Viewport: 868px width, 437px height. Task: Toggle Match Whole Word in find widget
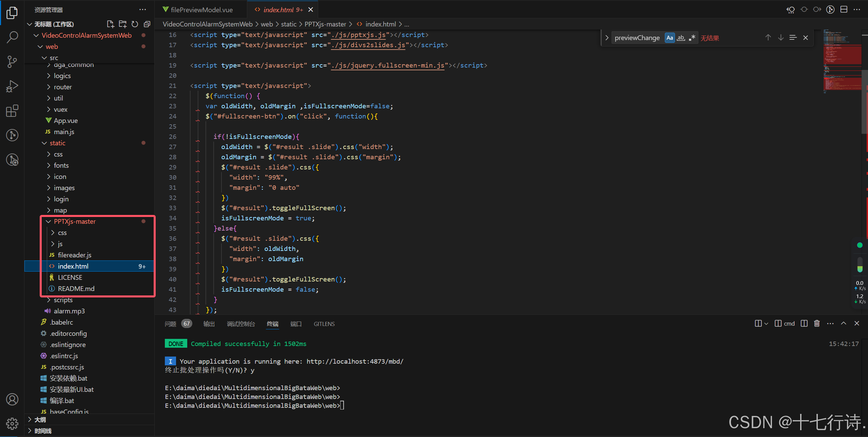pos(681,38)
